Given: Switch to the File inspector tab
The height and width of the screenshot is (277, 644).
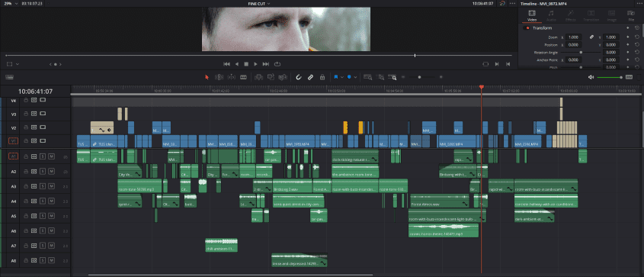Looking at the screenshot, I should (631, 15).
